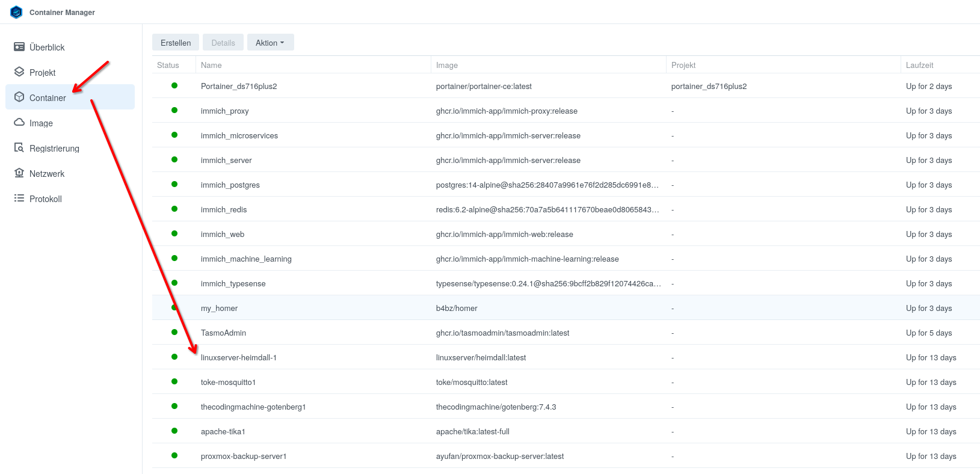Click green status dot of toke-mosquitto1
This screenshot has width=980, height=474.
point(174,381)
